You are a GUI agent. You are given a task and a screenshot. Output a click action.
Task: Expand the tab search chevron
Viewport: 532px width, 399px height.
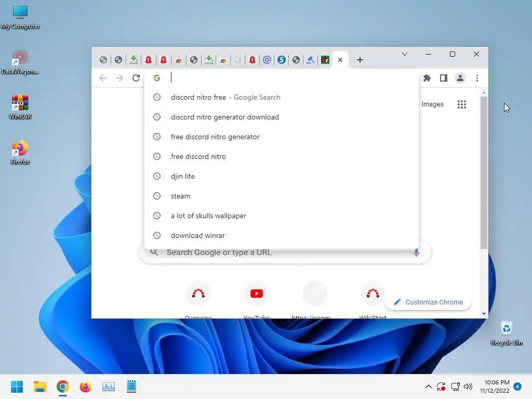pyautogui.click(x=404, y=54)
